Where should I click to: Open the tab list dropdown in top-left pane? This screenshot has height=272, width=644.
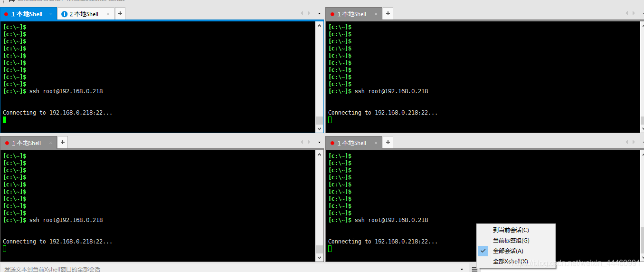319,14
